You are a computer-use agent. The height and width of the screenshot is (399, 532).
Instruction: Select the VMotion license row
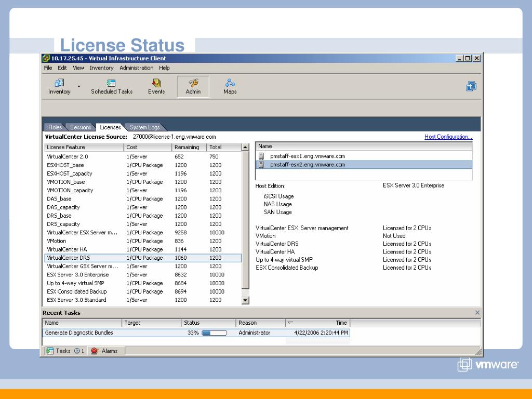point(143,241)
